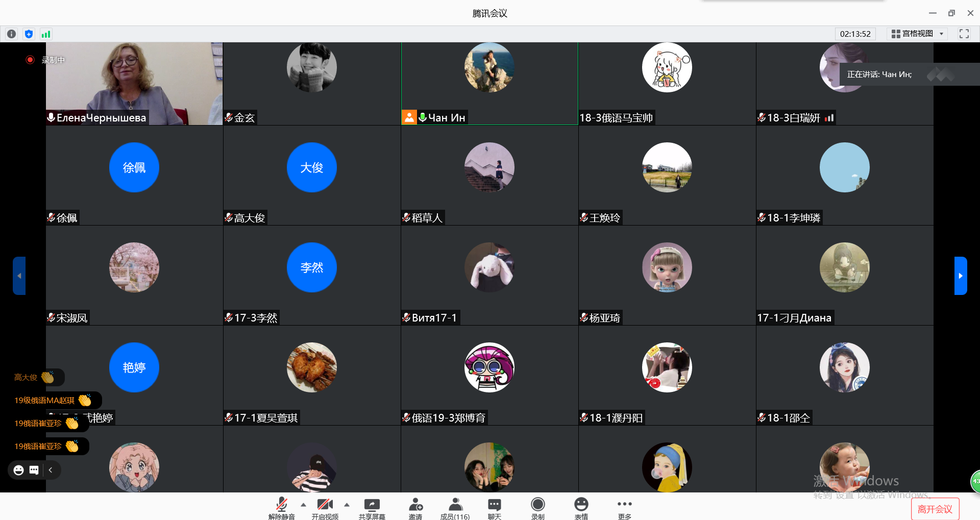
Task: Open the 宫格视图 layout dropdown
Action: [x=917, y=34]
